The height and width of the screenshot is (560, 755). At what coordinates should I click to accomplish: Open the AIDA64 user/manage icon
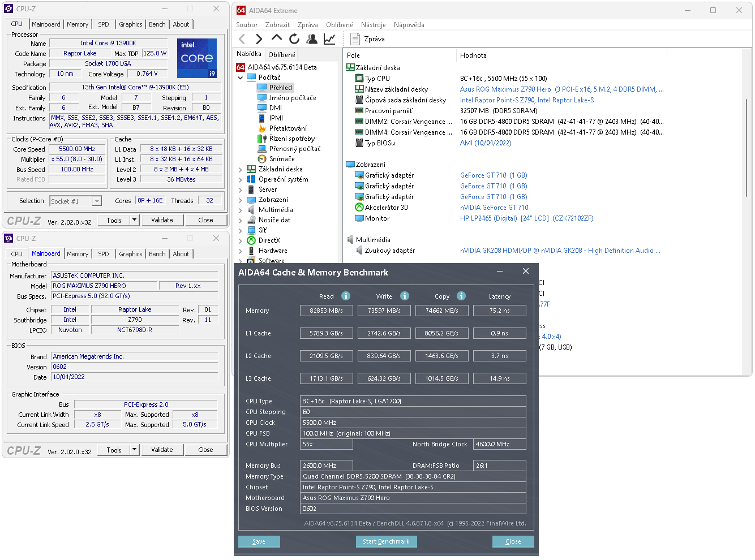312,39
